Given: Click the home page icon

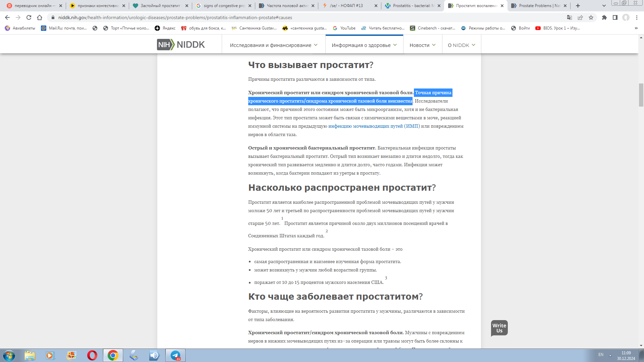Looking at the screenshot, I should tap(40, 17).
